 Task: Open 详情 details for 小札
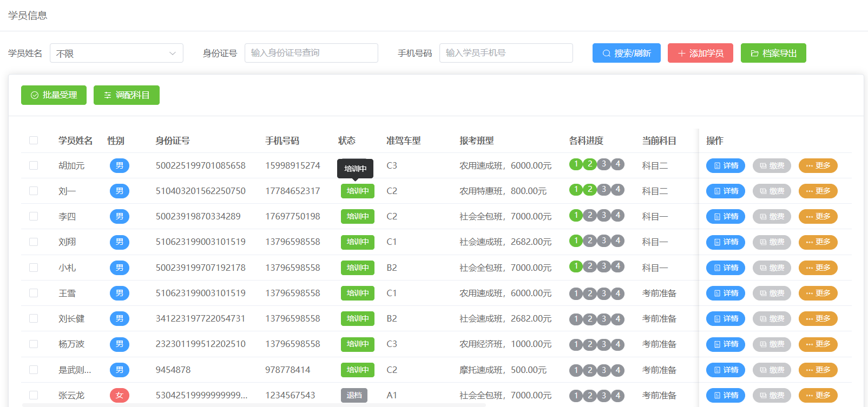point(726,268)
